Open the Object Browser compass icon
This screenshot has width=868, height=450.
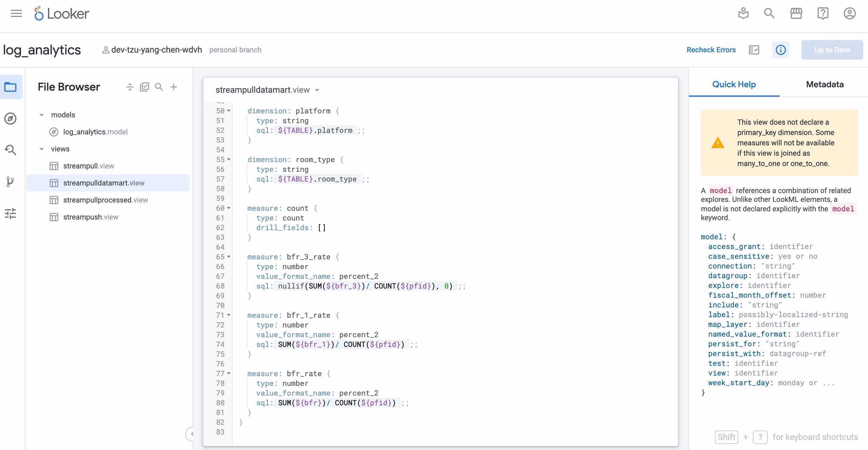pyautogui.click(x=10, y=118)
